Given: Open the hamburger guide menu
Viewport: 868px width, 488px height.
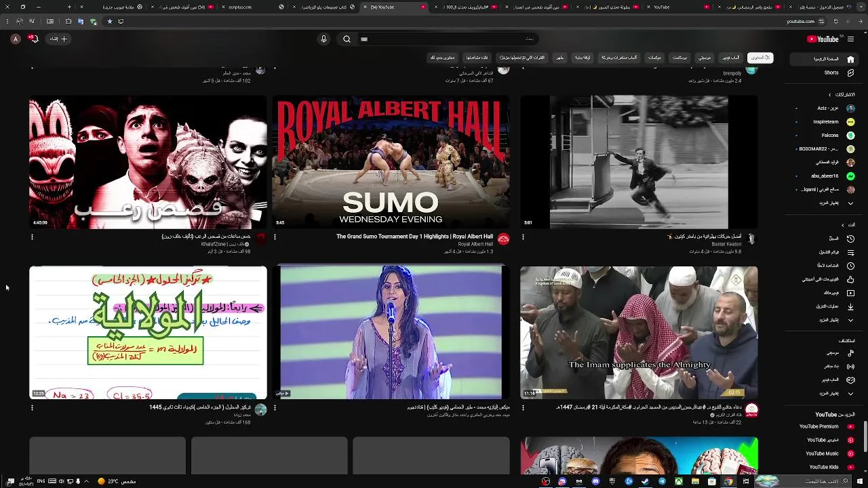Looking at the screenshot, I should tap(850, 39).
